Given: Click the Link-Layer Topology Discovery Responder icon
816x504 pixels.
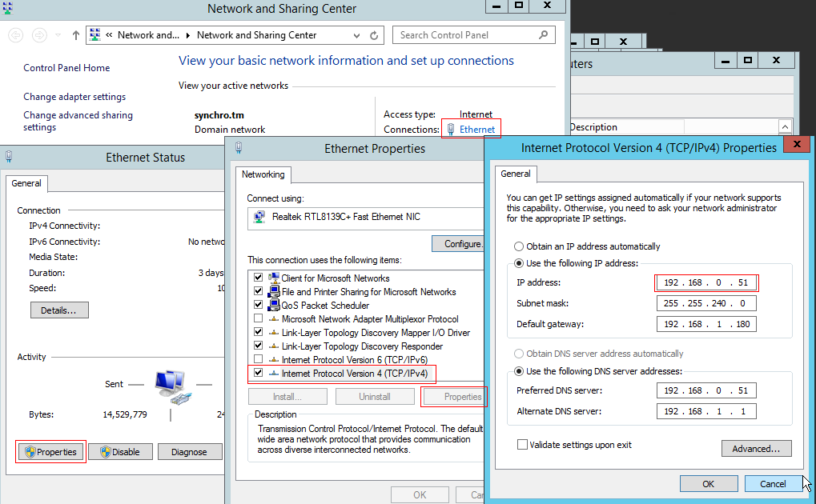Looking at the screenshot, I should tap(274, 346).
